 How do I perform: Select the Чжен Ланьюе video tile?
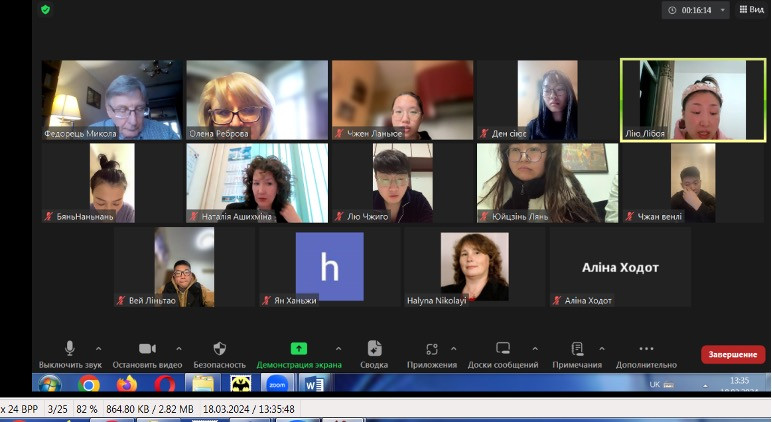[x=402, y=100]
